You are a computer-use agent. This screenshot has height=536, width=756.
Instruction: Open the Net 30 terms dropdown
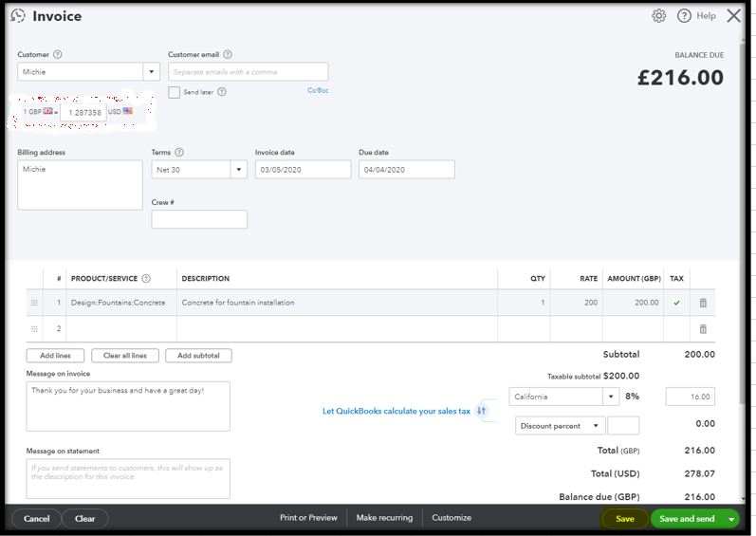point(237,170)
